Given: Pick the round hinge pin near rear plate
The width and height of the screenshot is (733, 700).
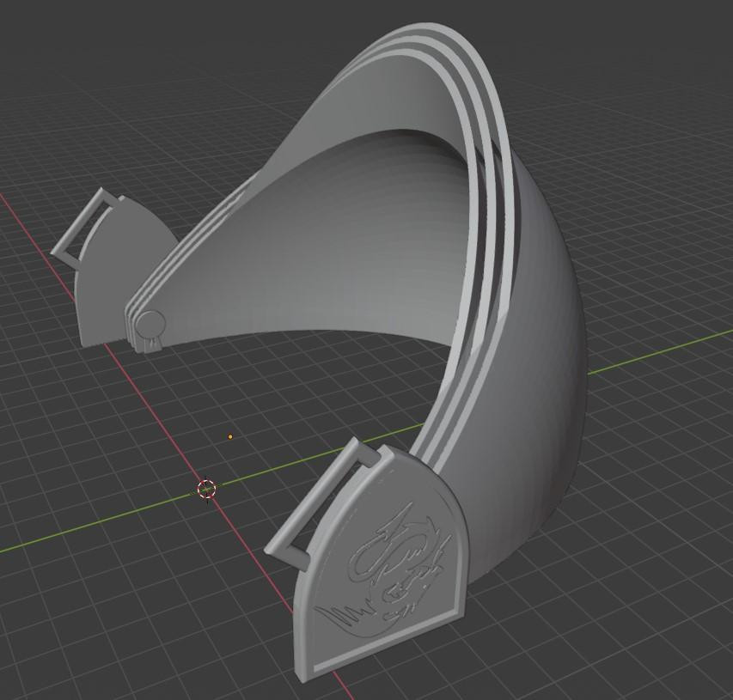Looking at the screenshot, I should 150,326.
